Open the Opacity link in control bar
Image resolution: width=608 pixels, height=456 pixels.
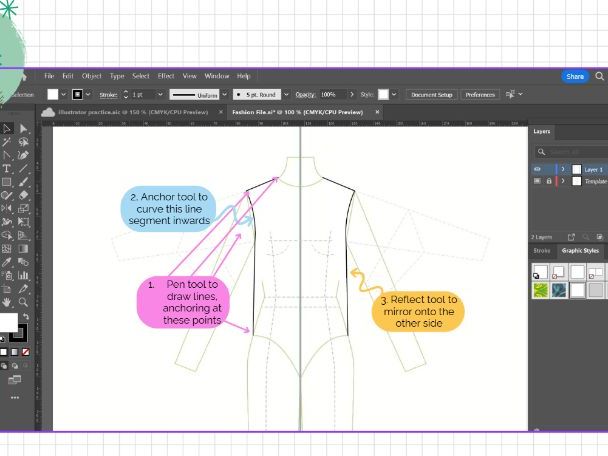pyautogui.click(x=305, y=95)
